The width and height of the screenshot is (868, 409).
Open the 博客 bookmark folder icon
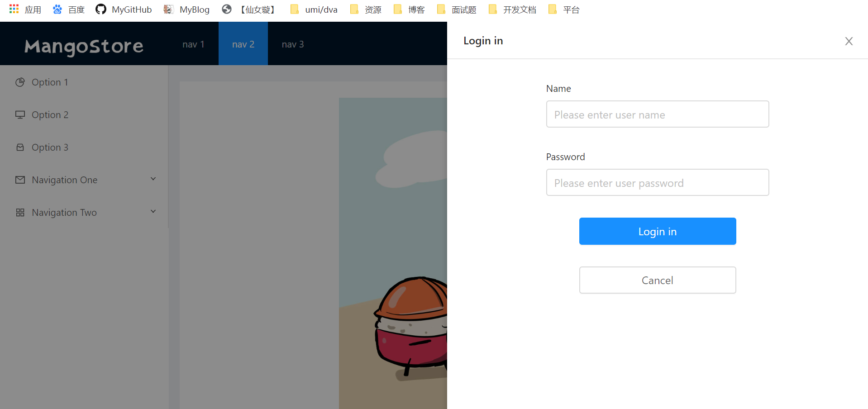pos(397,9)
